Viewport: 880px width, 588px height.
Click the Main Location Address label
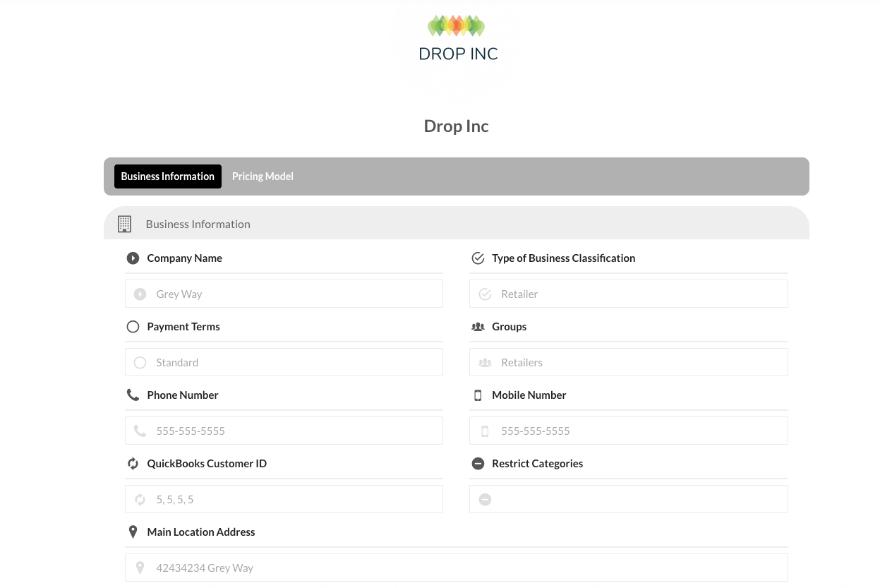click(x=201, y=532)
